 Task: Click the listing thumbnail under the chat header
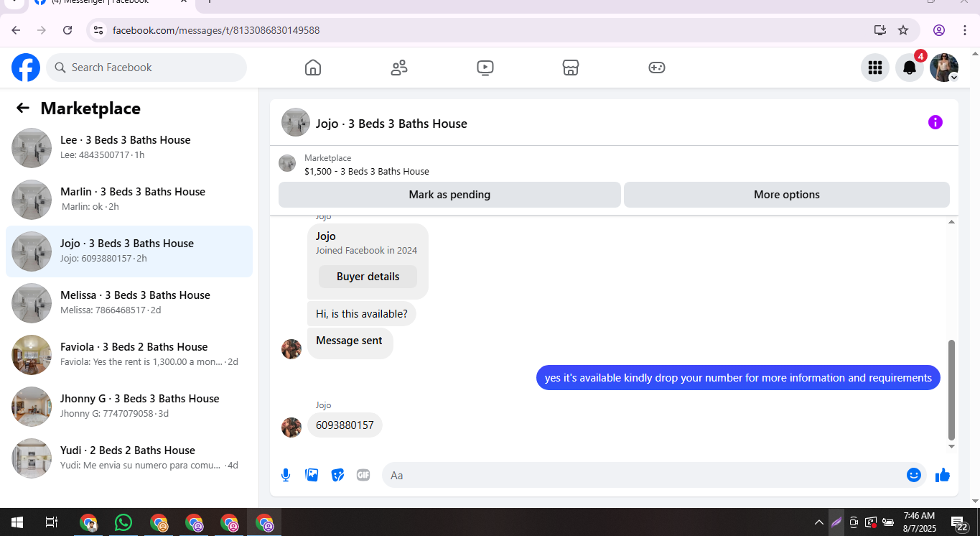[287, 163]
